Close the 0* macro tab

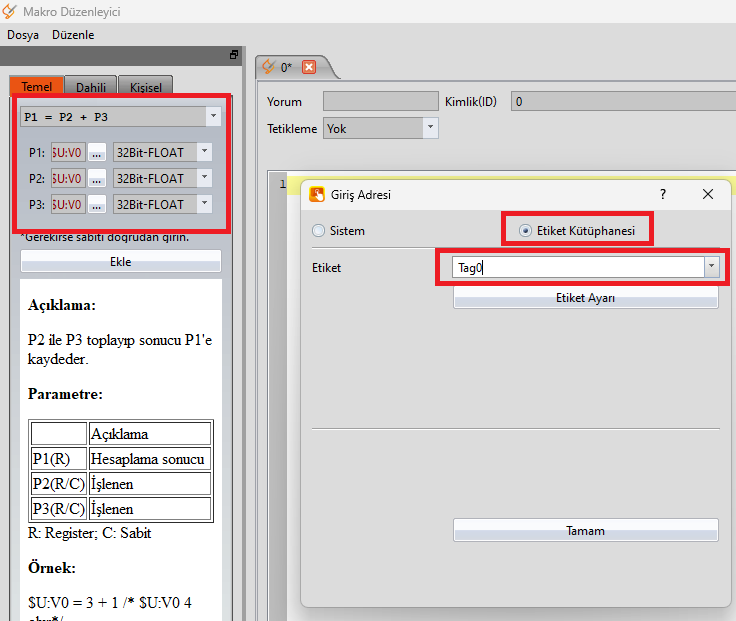[x=308, y=67]
